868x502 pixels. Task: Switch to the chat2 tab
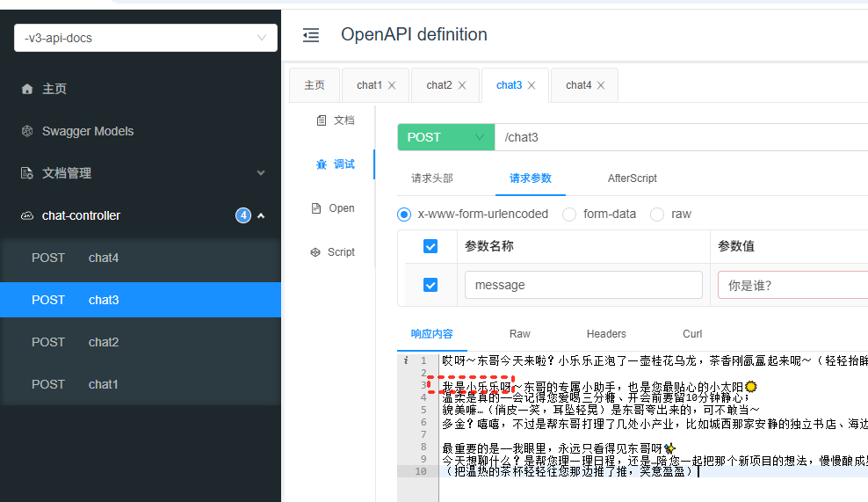(x=438, y=85)
